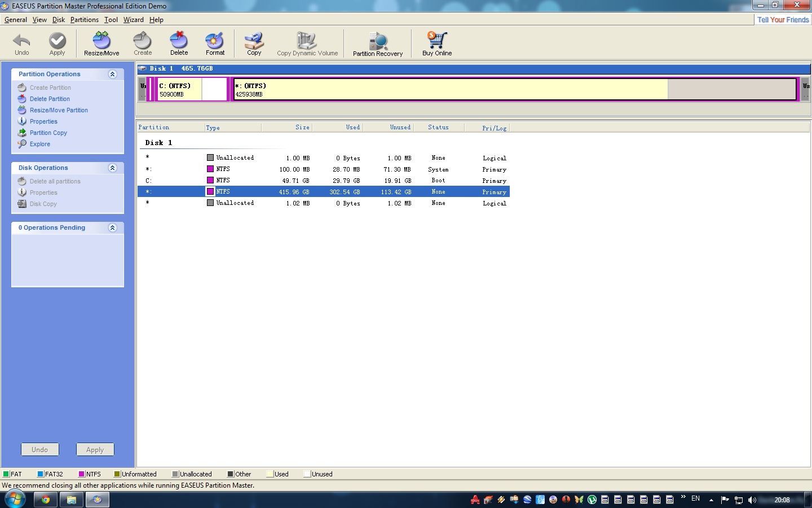The image size is (812, 508).
Task: Click the Apply checkmark toolbar icon
Action: pos(57,41)
